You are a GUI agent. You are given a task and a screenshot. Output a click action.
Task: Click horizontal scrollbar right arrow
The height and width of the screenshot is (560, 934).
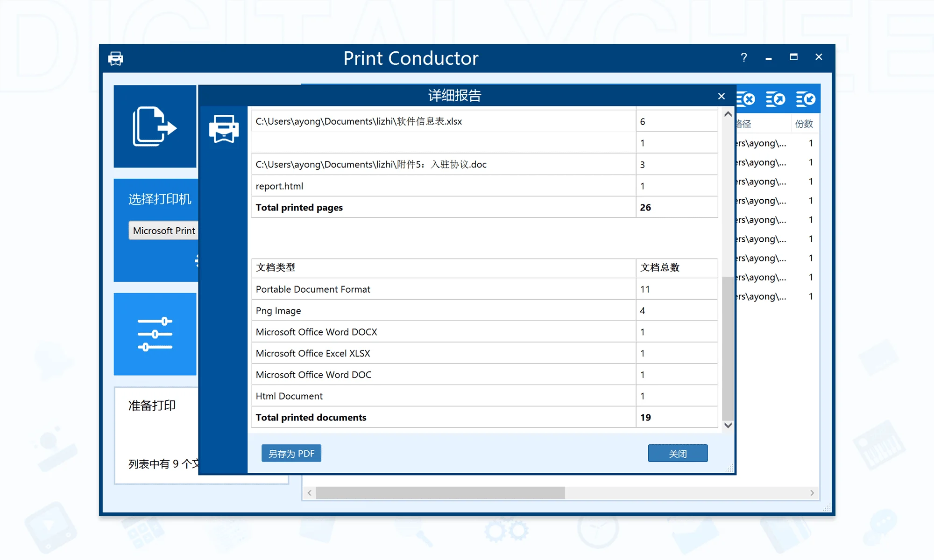click(x=812, y=493)
